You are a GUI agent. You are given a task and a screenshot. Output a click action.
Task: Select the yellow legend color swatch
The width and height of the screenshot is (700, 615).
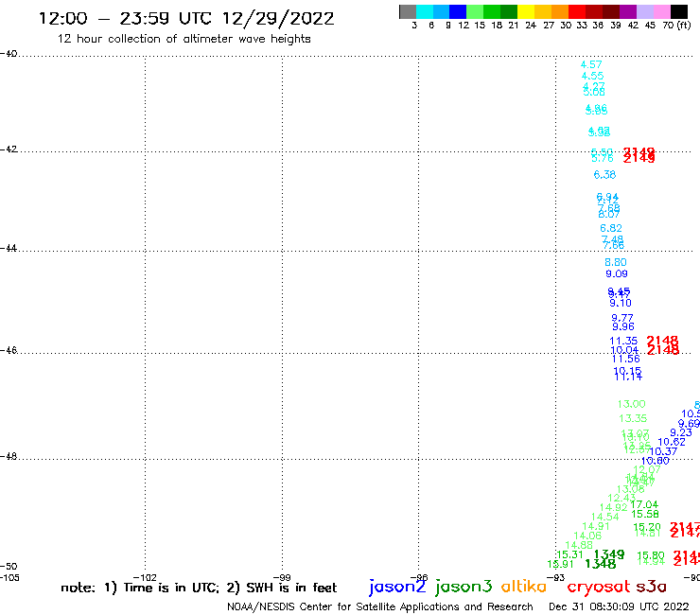526,11
